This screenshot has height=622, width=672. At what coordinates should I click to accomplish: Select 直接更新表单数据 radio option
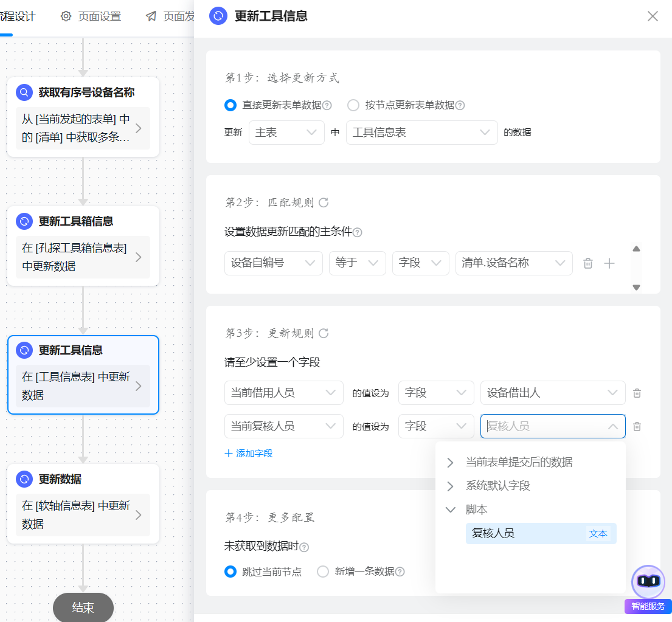coord(230,105)
